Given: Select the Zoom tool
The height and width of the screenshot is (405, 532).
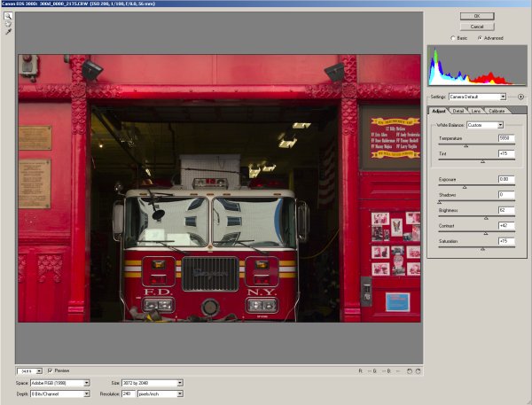Looking at the screenshot, I should coord(8,16).
